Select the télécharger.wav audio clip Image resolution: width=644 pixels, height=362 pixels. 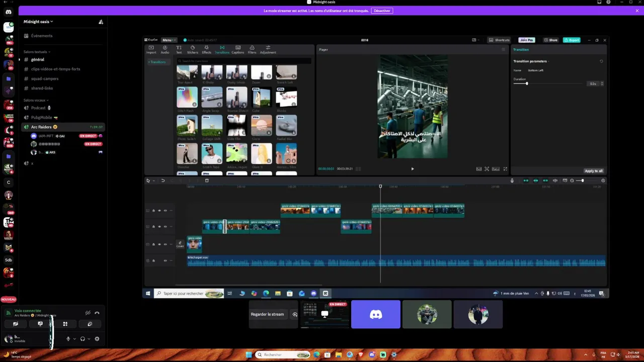(396, 261)
